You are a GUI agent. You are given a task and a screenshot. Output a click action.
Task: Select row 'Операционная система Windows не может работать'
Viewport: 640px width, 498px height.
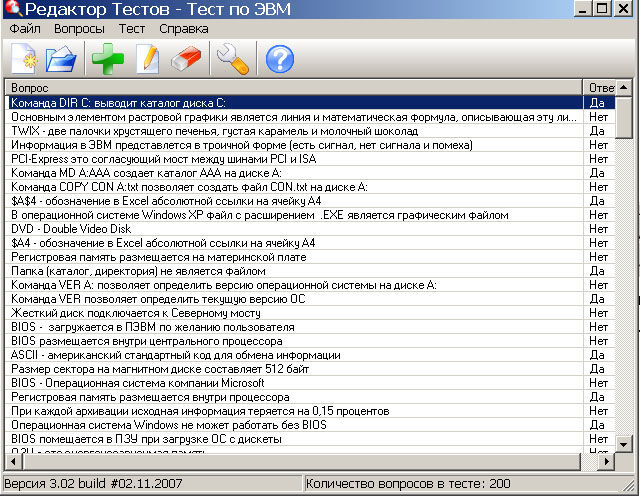(310, 425)
